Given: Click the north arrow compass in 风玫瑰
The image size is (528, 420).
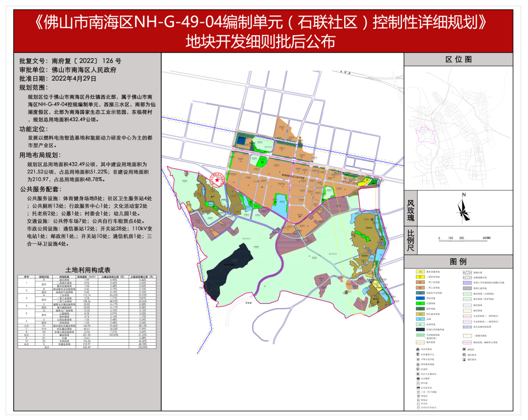Looking at the screenshot, I should click(462, 209).
